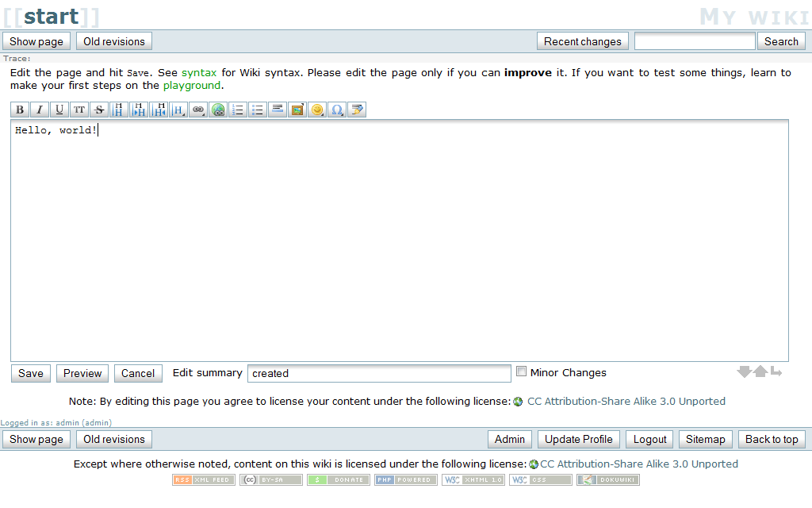
Task: Save the page edit
Action: coord(31,373)
